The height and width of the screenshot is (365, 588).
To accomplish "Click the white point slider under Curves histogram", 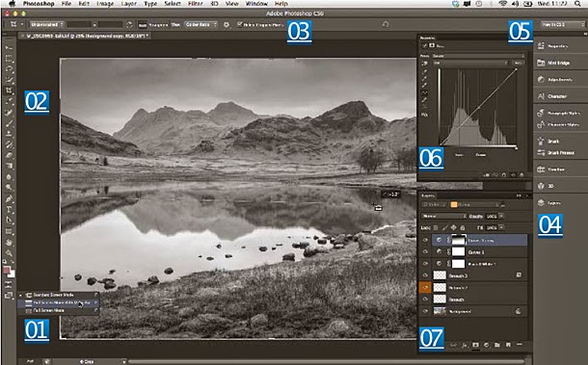I will [517, 147].
